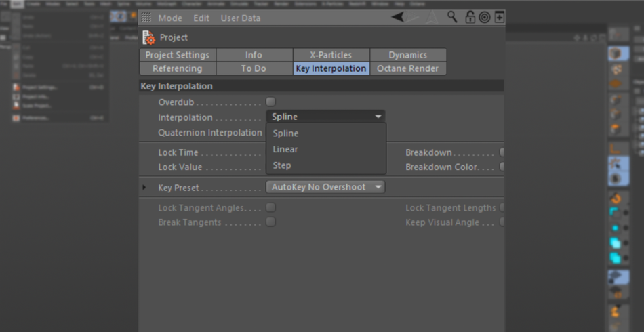The width and height of the screenshot is (644, 332).
Task: Switch to the X-Particles tab
Action: [x=331, y=55]
